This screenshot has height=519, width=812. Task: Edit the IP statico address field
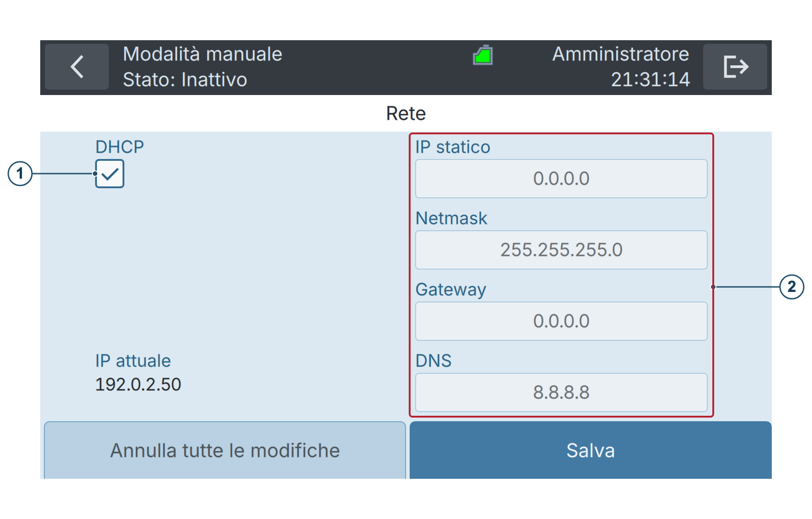561,179
